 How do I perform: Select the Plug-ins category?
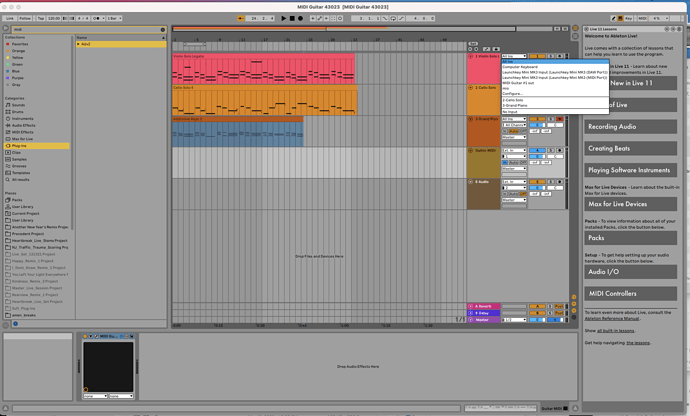pyautogui.click(x=37, y=146)
